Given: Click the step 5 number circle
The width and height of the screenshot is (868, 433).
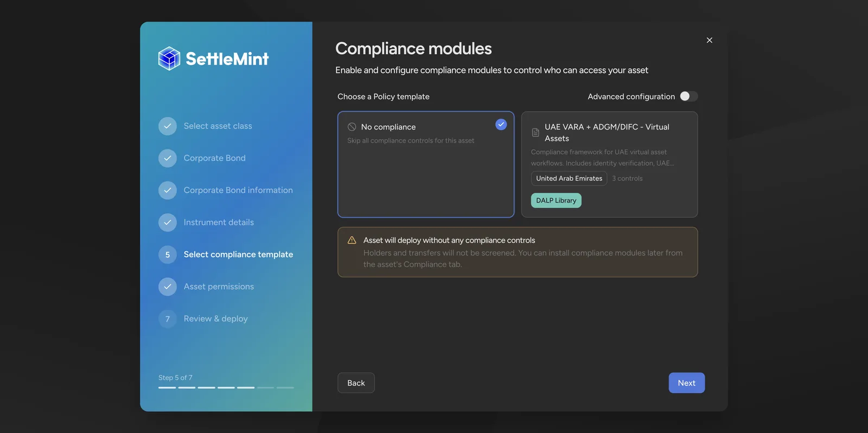Looking at the screenshot, I should pyautogui.click(x=168, y=255).
